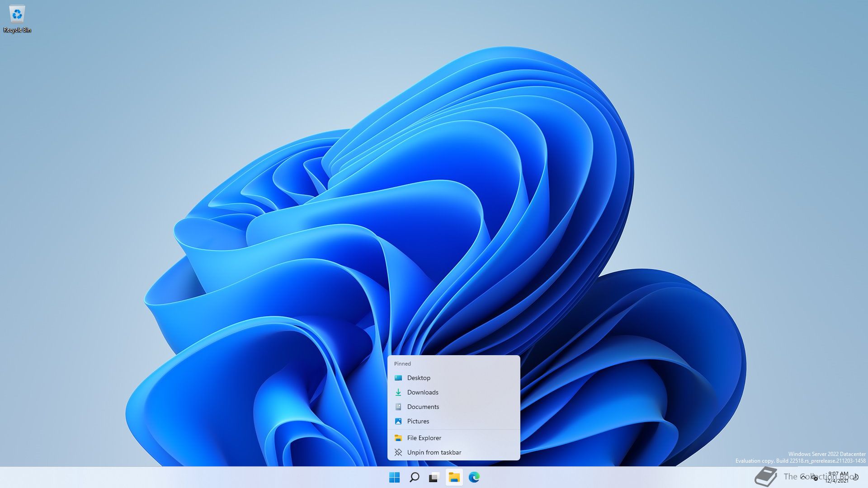Click the unpin icon beside Unpin from taskbar
Image resolution: width=868 pixels, height=488 pixels.
[398, 452]
